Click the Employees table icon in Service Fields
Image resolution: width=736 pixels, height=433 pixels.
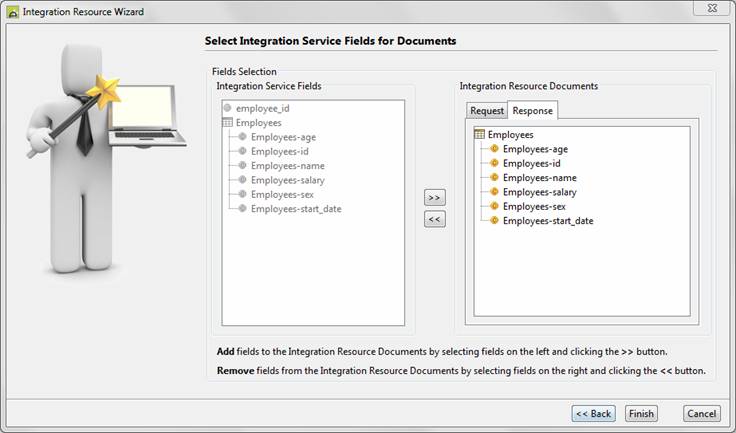pyautogui.click(x=228, y=122)
